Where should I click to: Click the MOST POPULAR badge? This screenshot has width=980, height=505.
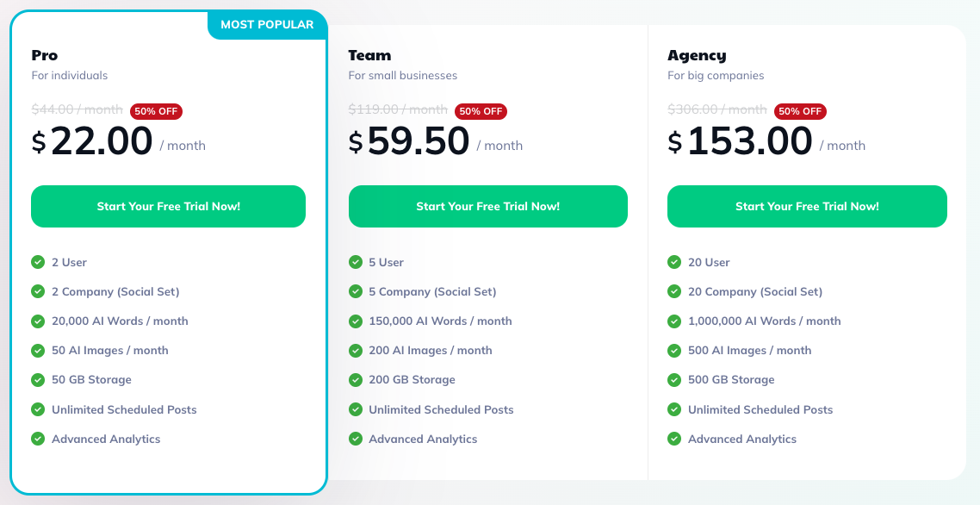[x=267, y=25]
